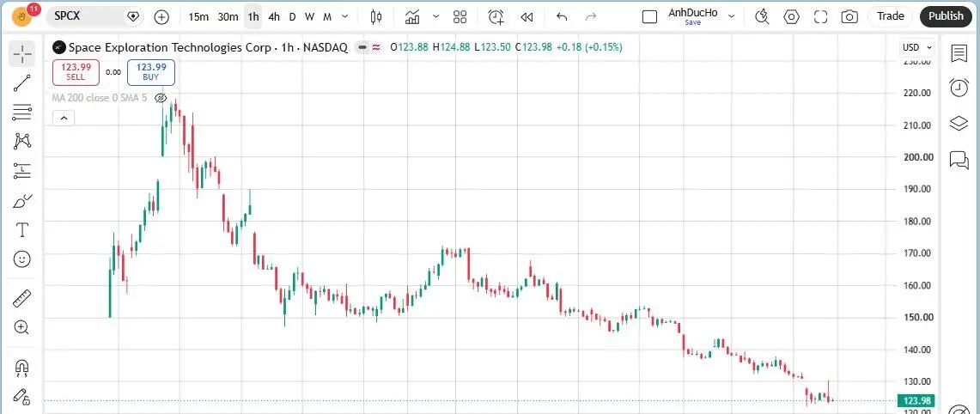Click the BUY 123.99 button
980x414 pixels.
(150, 72)
